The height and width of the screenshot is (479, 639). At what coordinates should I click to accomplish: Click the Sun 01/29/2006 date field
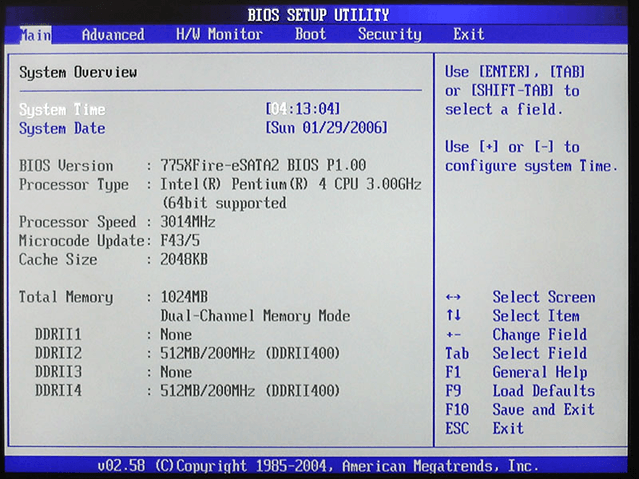click(326, 128)
